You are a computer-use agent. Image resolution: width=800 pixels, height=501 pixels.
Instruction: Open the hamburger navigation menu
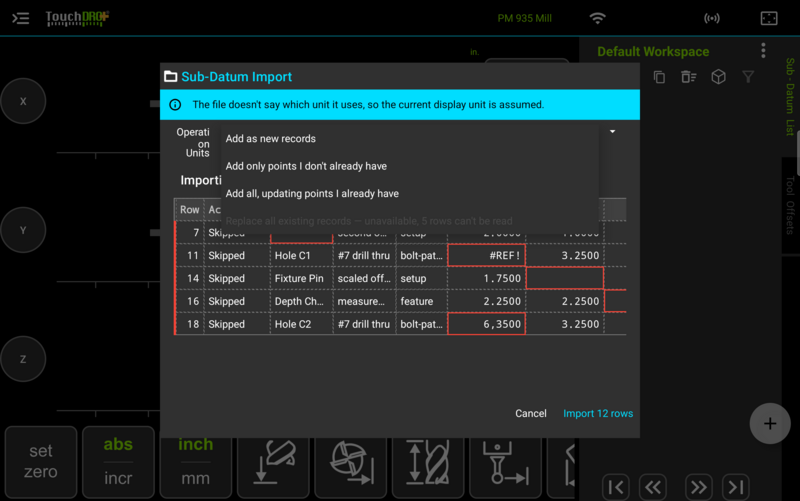(x=20, y=18)
